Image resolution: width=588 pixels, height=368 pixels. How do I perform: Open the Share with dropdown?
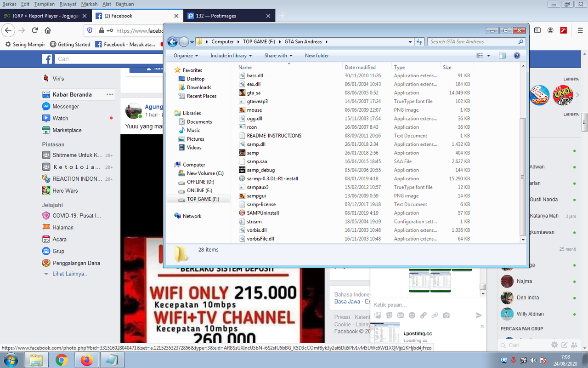click(278, 56)
